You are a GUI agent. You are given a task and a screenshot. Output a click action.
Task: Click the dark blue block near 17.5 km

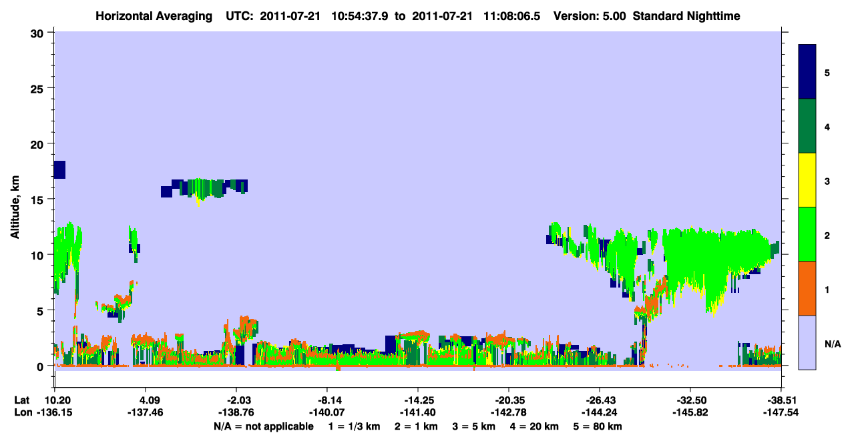click(x=59, y=169)
